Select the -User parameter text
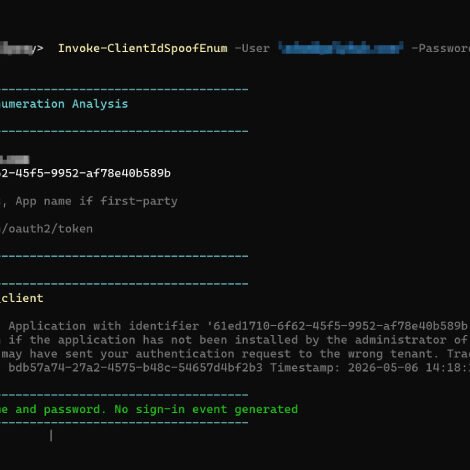The width and height of the screenshot is (470, 470). click(252, 48)
